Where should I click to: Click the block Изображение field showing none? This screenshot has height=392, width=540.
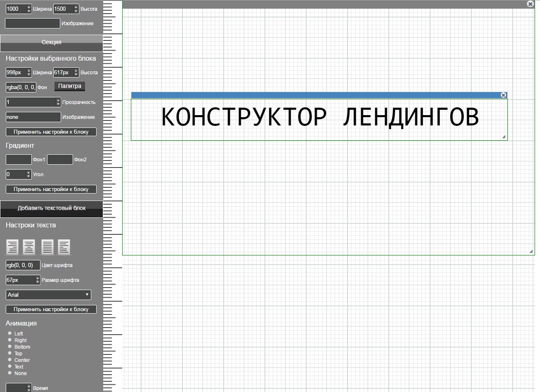pos(33,117)
